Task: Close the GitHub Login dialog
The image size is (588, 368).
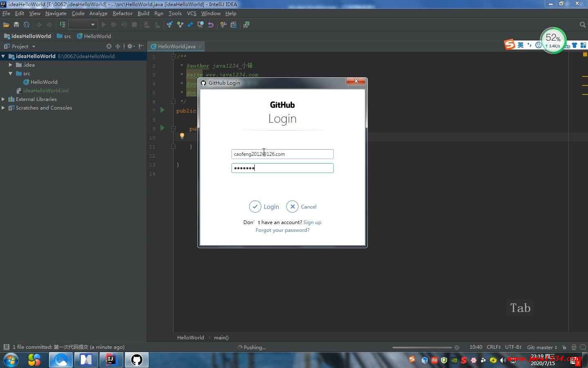Action: point(356,81)
